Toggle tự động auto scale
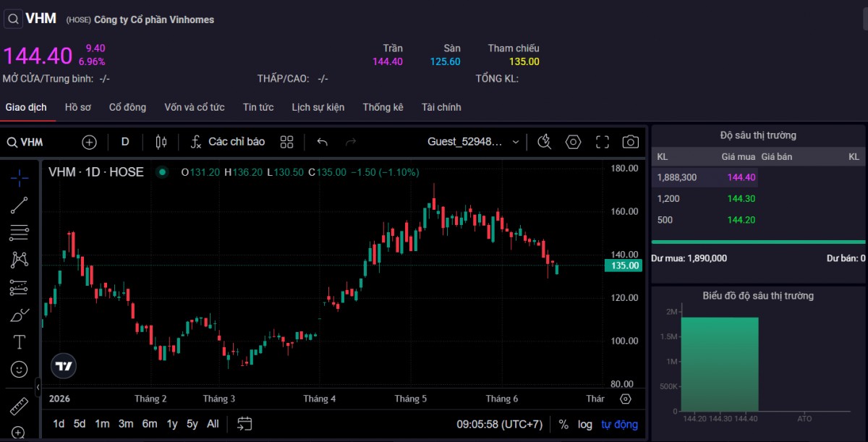The height and width of the screenshot is (442, 868). [x=620, y=424]
